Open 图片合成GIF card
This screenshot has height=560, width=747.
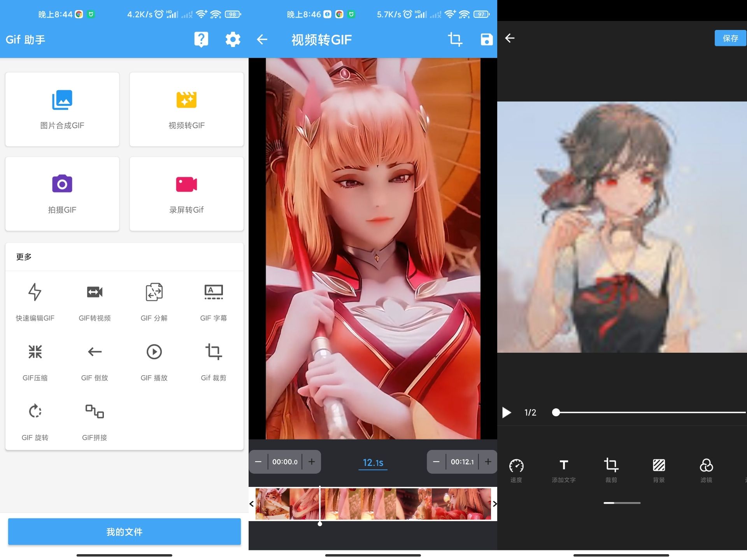pos(62,109)
